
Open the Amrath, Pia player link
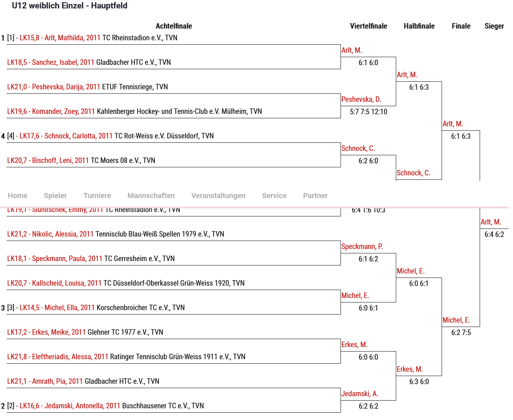[45, 381]
